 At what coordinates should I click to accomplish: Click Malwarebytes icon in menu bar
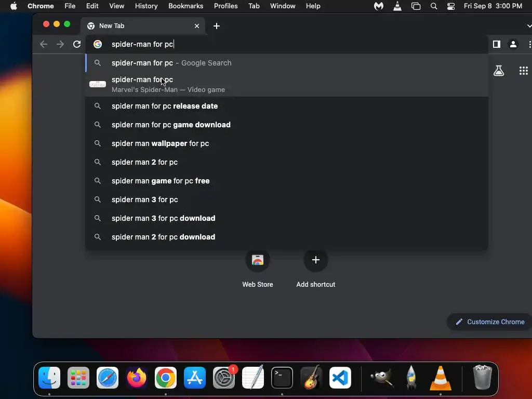[379, 6]
